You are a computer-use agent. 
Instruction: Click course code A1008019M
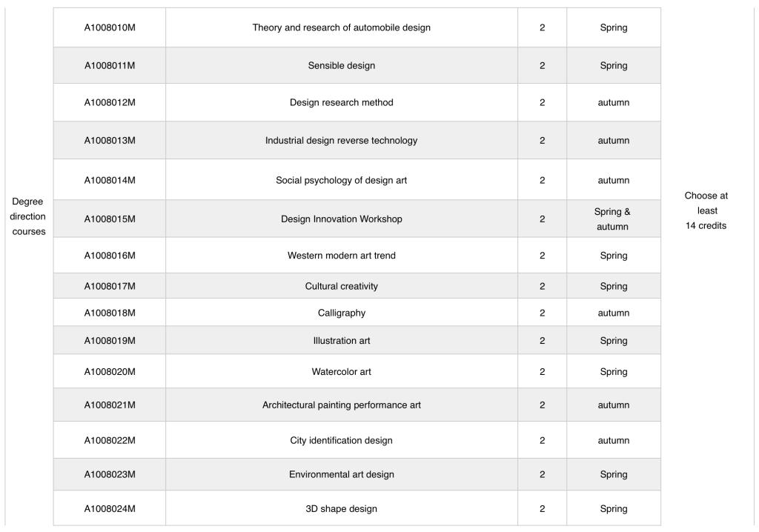[x=110, y=341]
